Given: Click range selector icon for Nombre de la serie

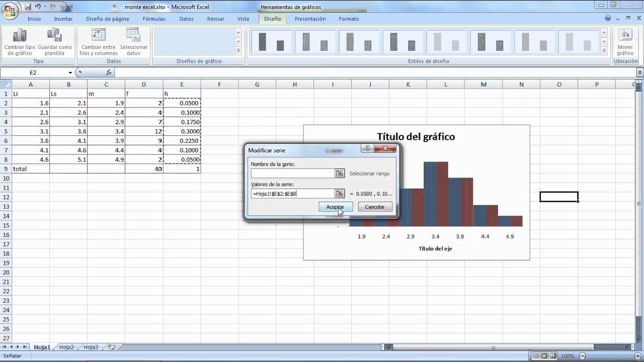Looking at the screenshot, I should (x=340, y=173).
